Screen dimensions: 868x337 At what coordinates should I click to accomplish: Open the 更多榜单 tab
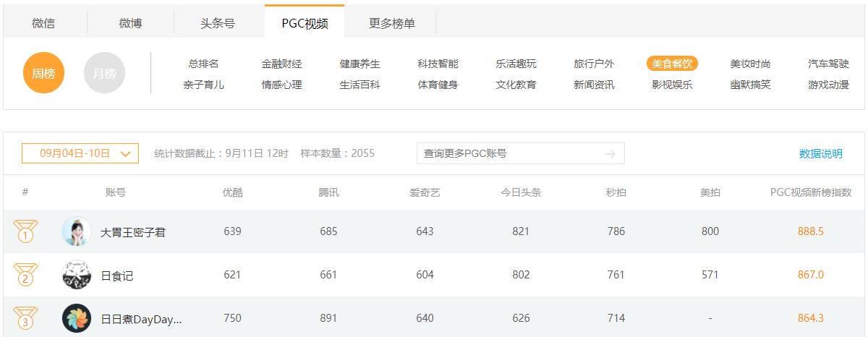click(x=392, y=23)
